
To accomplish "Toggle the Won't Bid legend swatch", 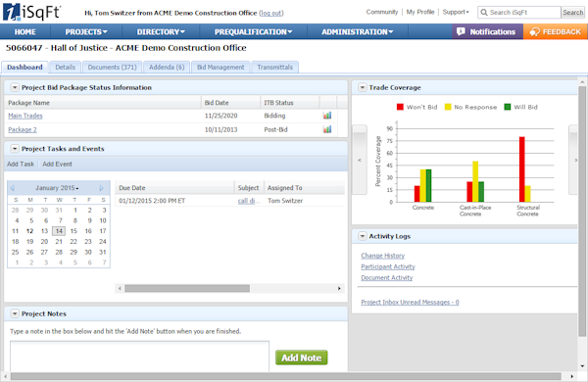I will (x=400, y=107).
